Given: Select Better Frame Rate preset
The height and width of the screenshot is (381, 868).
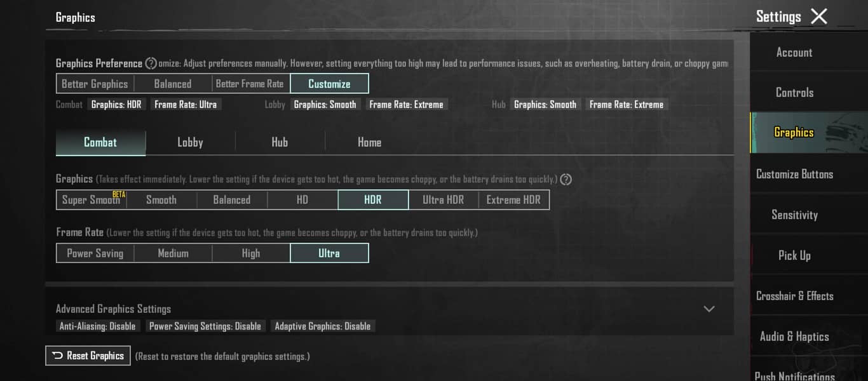Looking at the screenshot, I should point(250,84).
